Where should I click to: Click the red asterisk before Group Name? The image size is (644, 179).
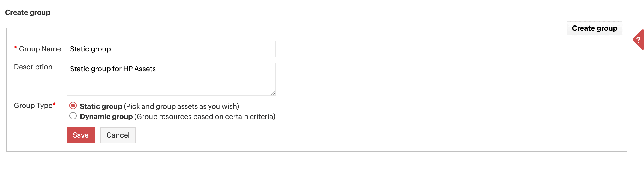point(15,48)
